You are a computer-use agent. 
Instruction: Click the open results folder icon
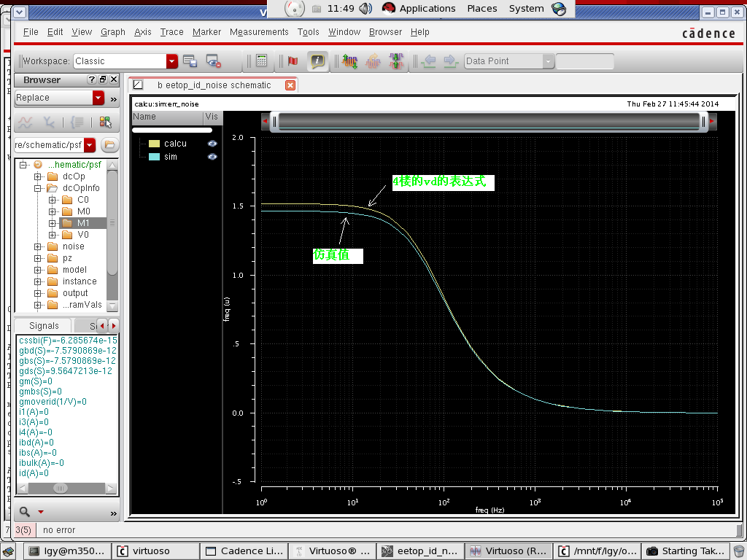[x=109, y=144]
